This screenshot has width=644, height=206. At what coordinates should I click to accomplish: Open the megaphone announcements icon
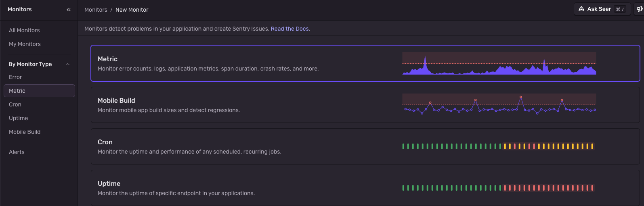pyautogui.click(x=640, y=9)
